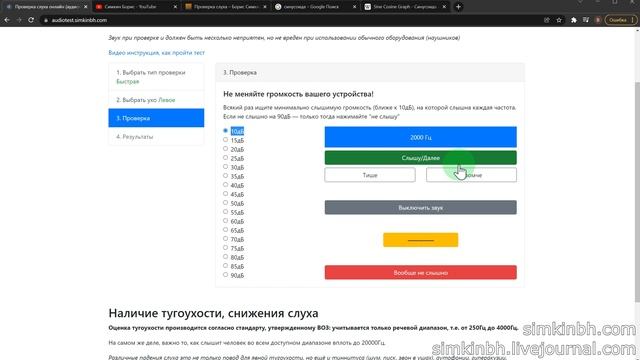Choose the 20дБ option

[225, 149]
